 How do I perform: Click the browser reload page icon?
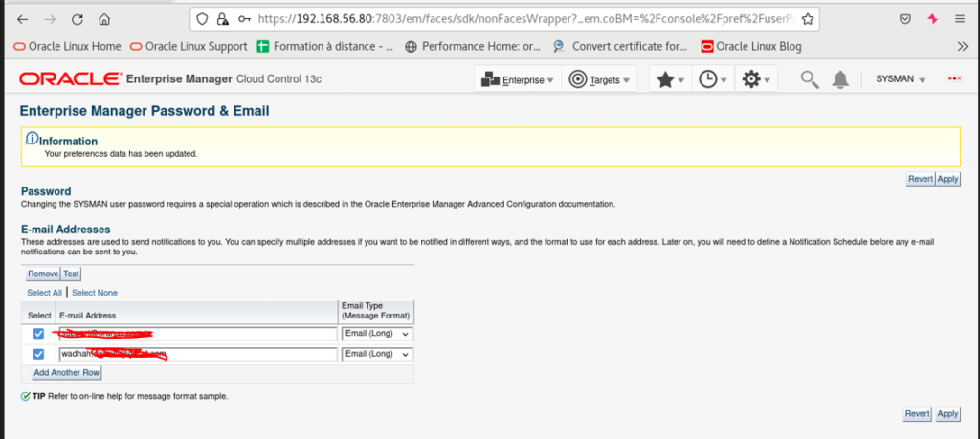point(78,18)
